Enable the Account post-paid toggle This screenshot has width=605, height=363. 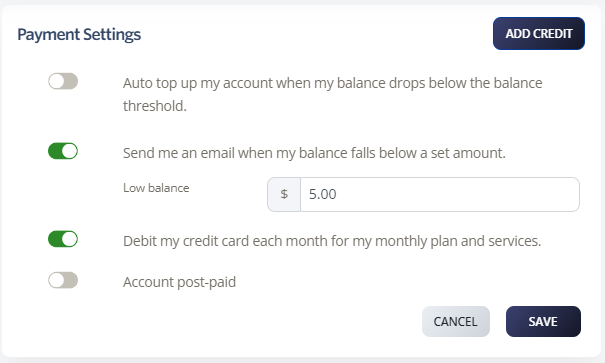tap(63, 280)
